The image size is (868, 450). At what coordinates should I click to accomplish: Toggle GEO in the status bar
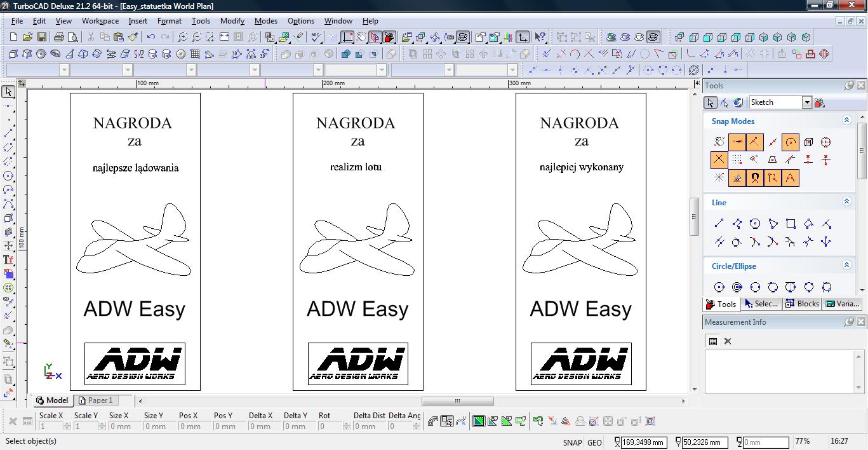(x=594, y=442)
